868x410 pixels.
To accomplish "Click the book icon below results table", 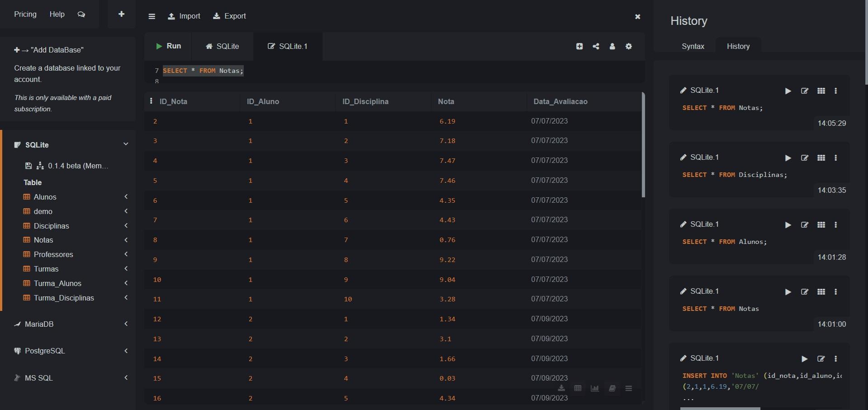I will [612, 388].
